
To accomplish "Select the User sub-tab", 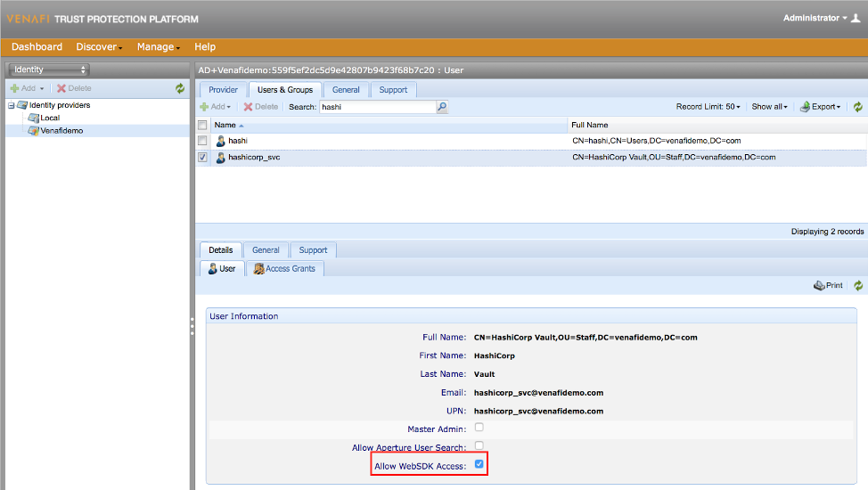I will coord(222,268).
